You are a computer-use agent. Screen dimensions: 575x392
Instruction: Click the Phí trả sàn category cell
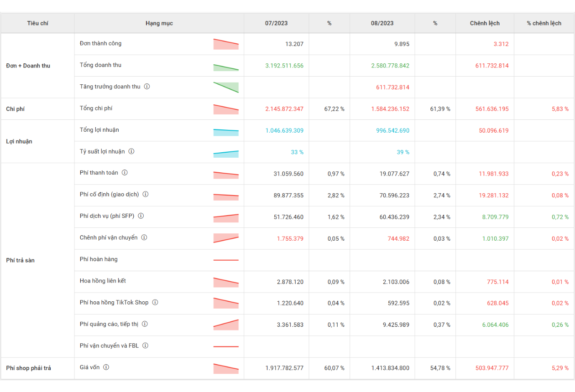[21, 260]
